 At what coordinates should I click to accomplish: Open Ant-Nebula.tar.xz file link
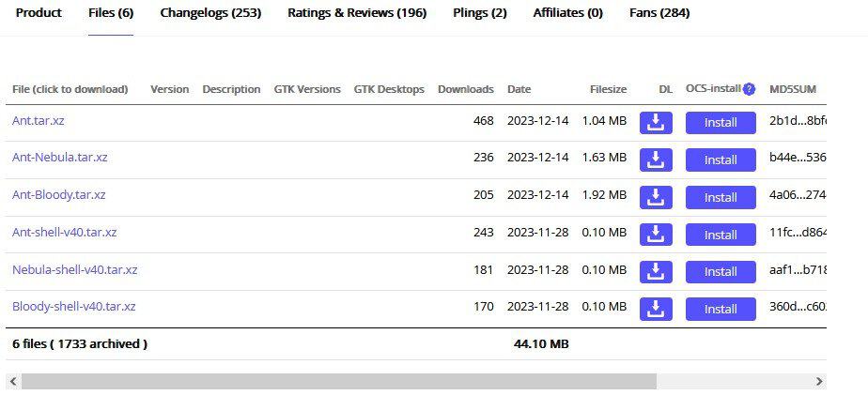click(x=60, y=158)
